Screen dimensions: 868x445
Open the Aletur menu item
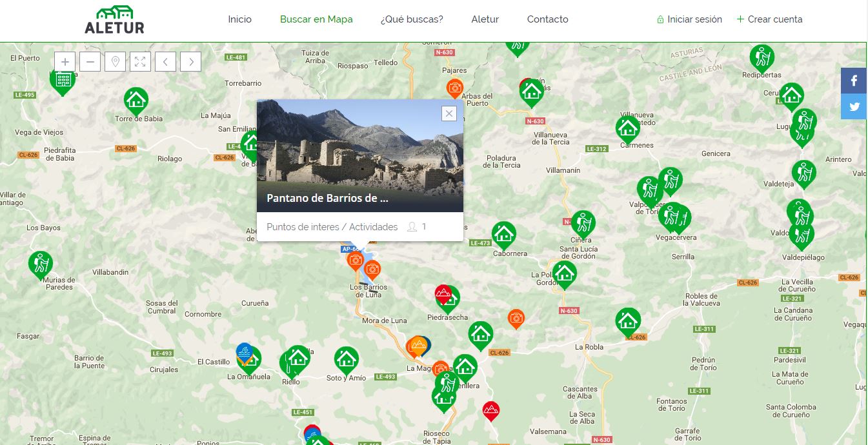[x=485, y=19]
